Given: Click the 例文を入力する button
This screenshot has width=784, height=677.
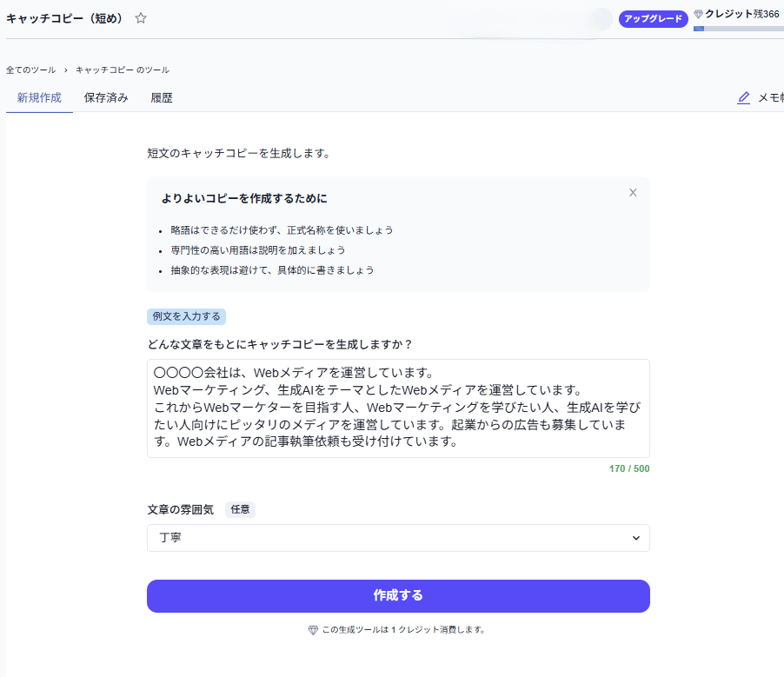Looking at the screenshot, I should [187, 316].
